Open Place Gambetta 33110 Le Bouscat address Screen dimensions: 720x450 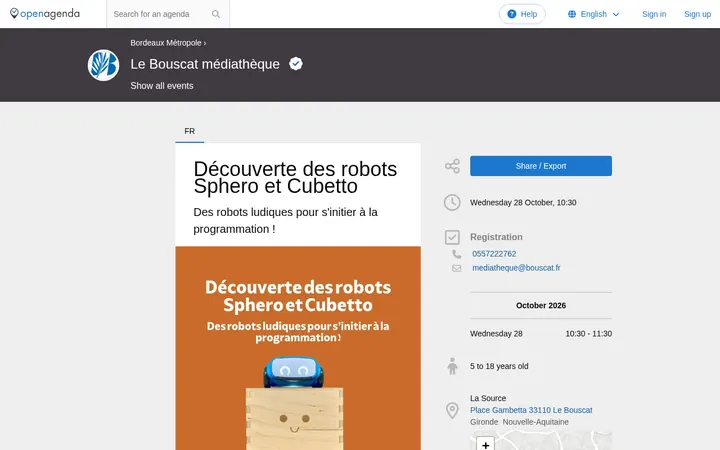(x=531, y=410)
